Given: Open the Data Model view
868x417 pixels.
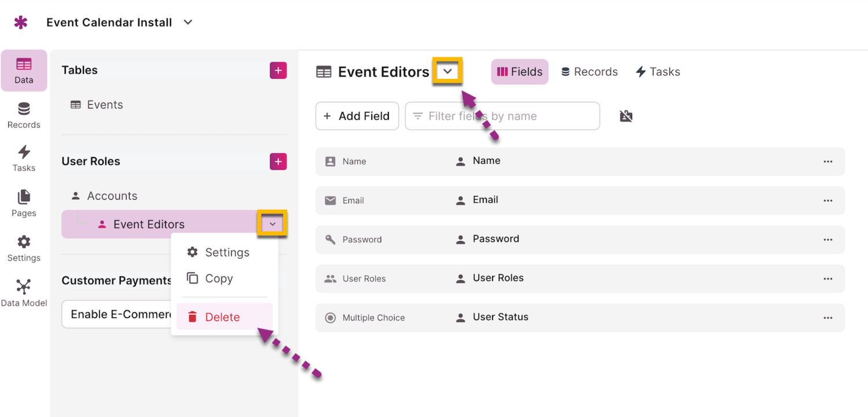Looking at the screenshot, I should pyautogui.click(x=24, y=294).
